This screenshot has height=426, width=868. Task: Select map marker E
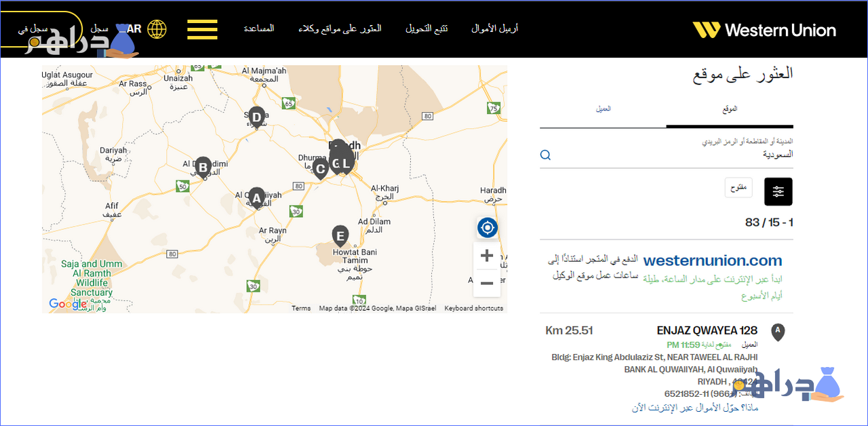point(340,236)
